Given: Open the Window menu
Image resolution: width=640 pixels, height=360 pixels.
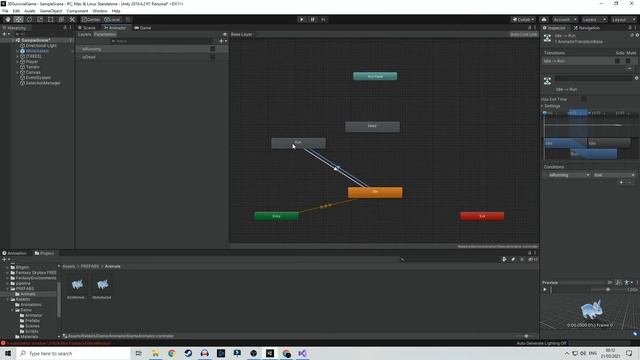Looking at the screenshot, I should 100,11.
